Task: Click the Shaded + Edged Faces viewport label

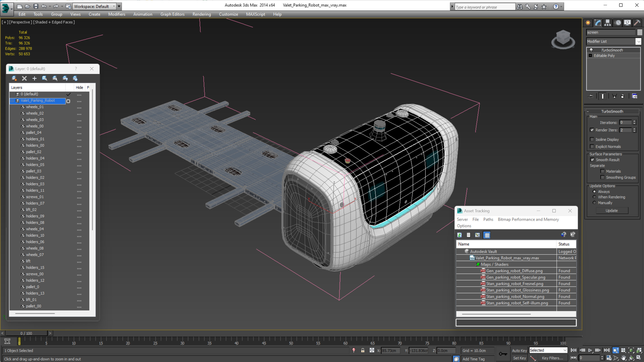Action: (54, 22)
